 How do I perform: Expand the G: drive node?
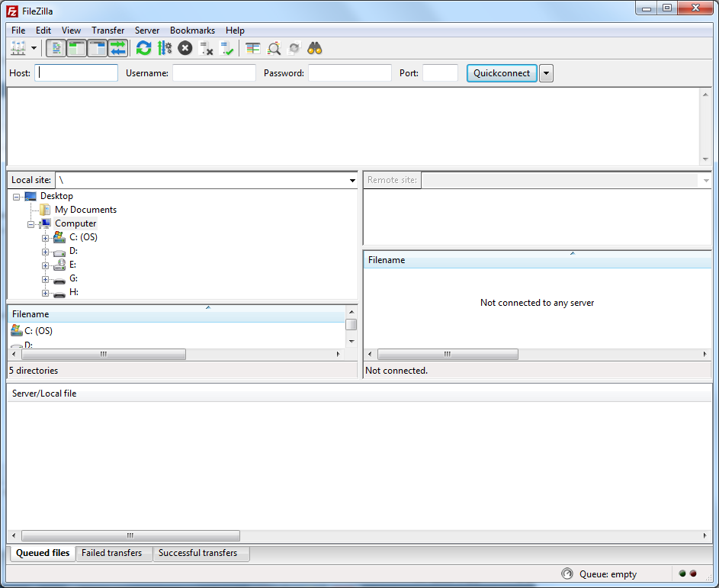point(46,279)
